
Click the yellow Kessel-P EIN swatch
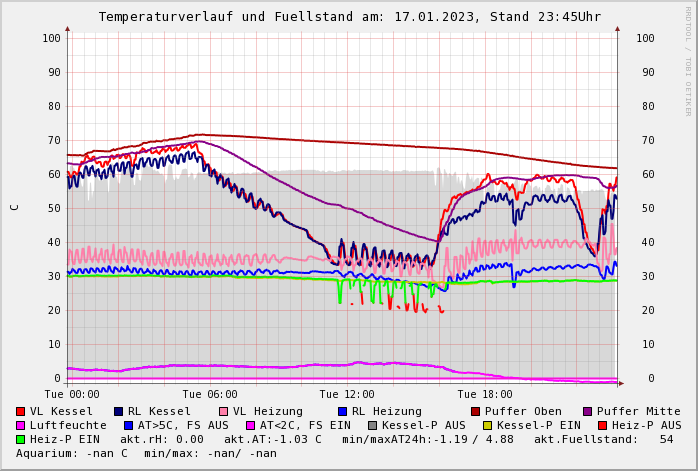tap(489, 425)
